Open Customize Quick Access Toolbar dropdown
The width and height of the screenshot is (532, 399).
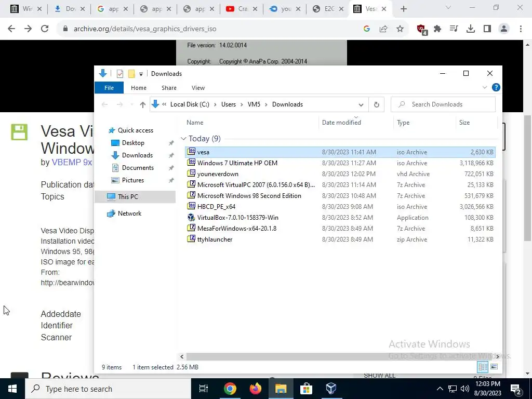141,74
